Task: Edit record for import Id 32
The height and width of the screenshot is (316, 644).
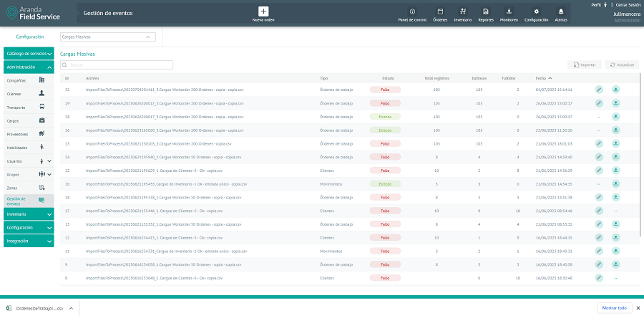Action: pyautogui.click(x=599, y=90)
